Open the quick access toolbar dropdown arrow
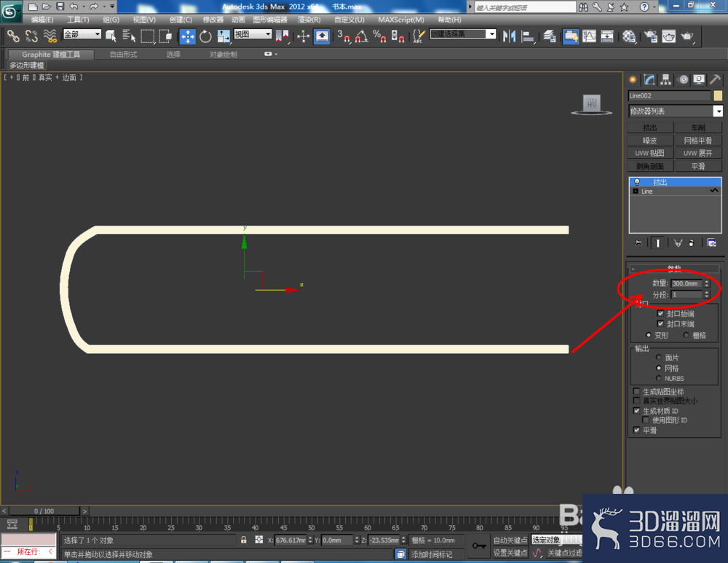The width and height of the screenshot is (728, 563). [x=112, y=7]
